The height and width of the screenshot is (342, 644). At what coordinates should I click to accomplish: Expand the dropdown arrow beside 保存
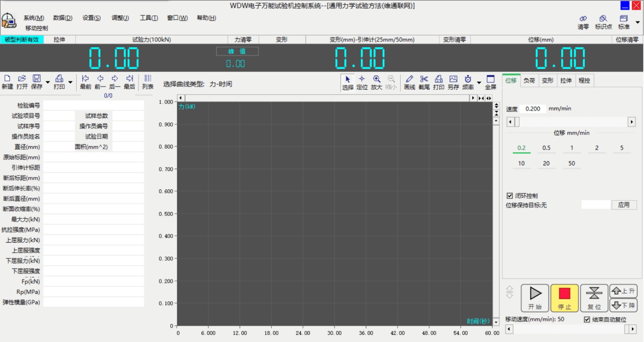click(x=47, y=82)
